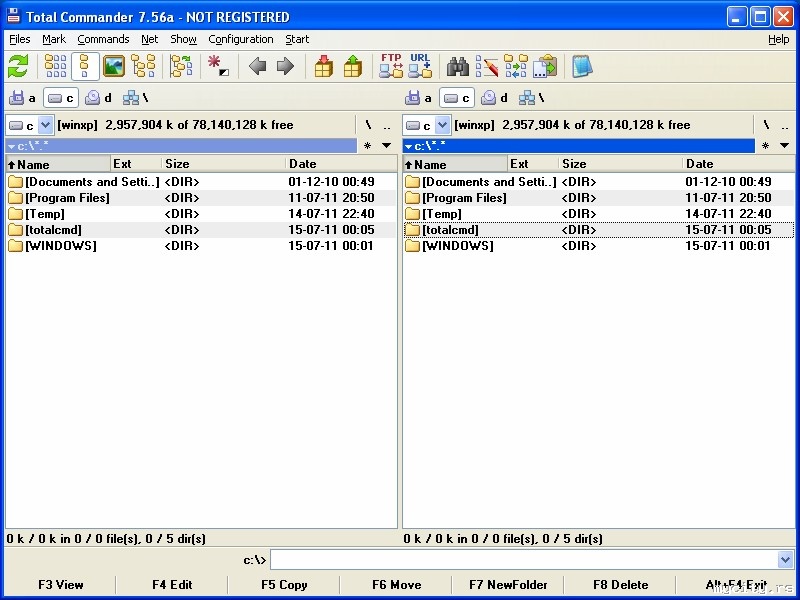Switch to thumbnail view via picture icon
Viewport: 800px width, 600px height.
(x=114, y=66)
